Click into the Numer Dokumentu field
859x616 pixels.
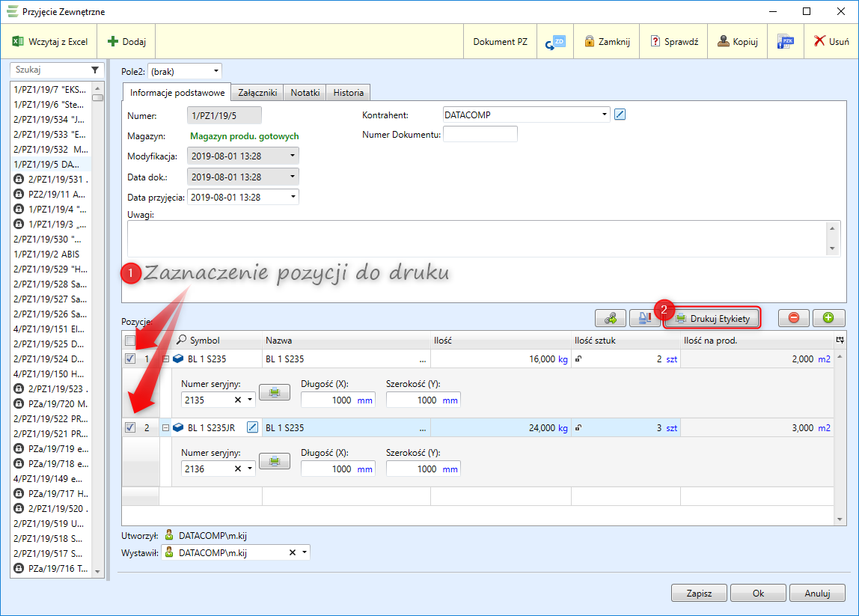[480, 134]
